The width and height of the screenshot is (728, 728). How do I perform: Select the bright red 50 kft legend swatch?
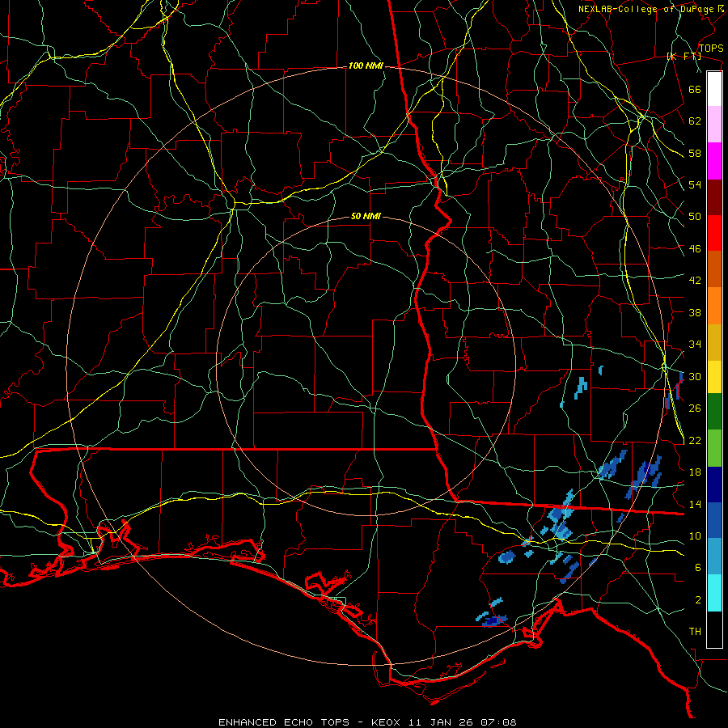(x=714, y=233)
